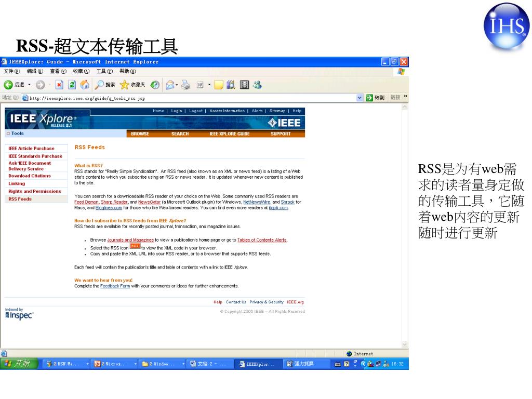
Task: Click the History toolbar icon
Action: point(155,85)
